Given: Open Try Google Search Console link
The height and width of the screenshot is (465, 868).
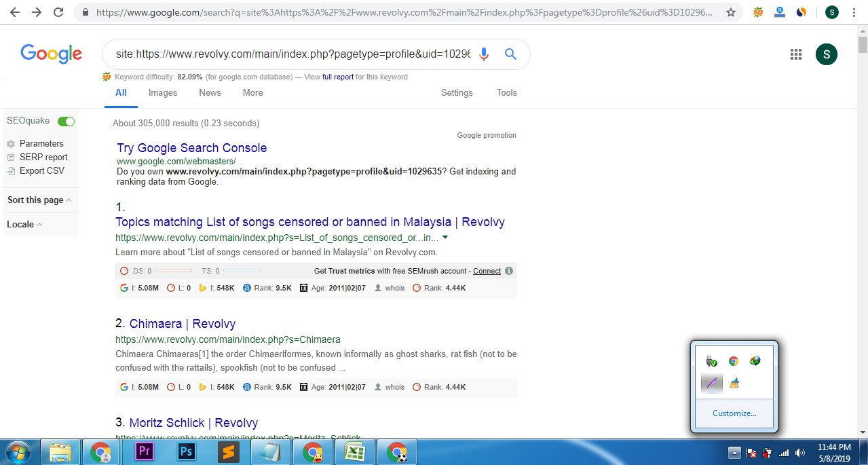Looking at the screenshot, I should coord(191,148).
